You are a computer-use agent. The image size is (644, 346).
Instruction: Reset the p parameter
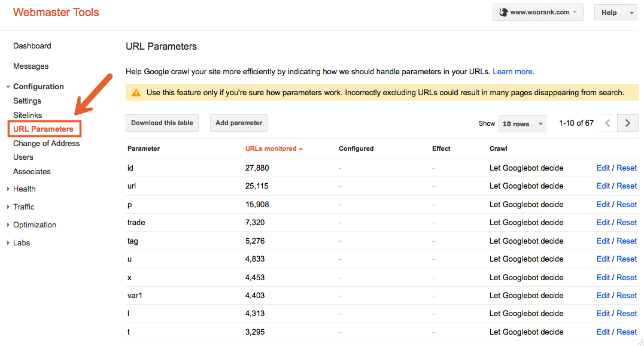[627, 205]
